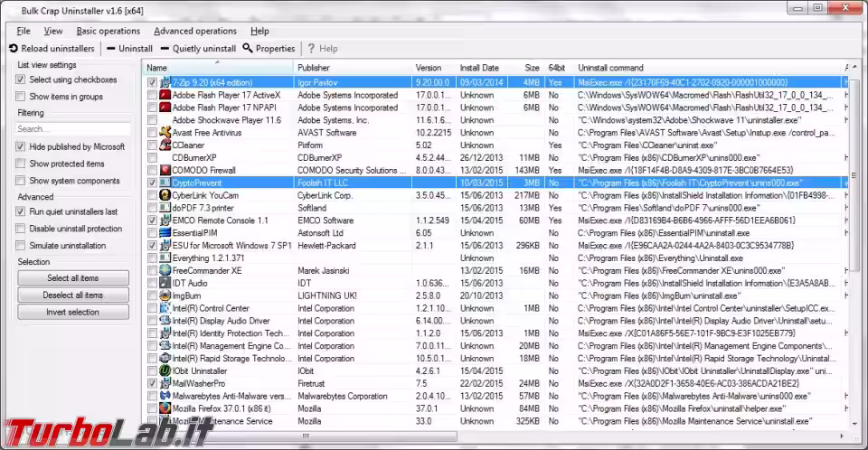868x450 pixels.
Task: Click the Adobe Flash Player 17 NPAPI icon
Action: pyautogui.click(x=165, y=108)
